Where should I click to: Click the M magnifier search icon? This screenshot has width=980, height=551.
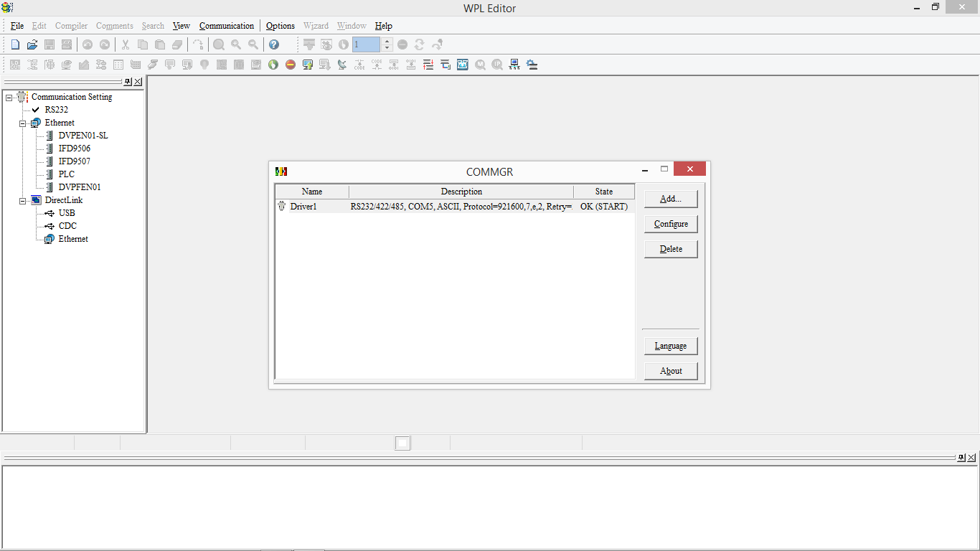coord(480,65)
